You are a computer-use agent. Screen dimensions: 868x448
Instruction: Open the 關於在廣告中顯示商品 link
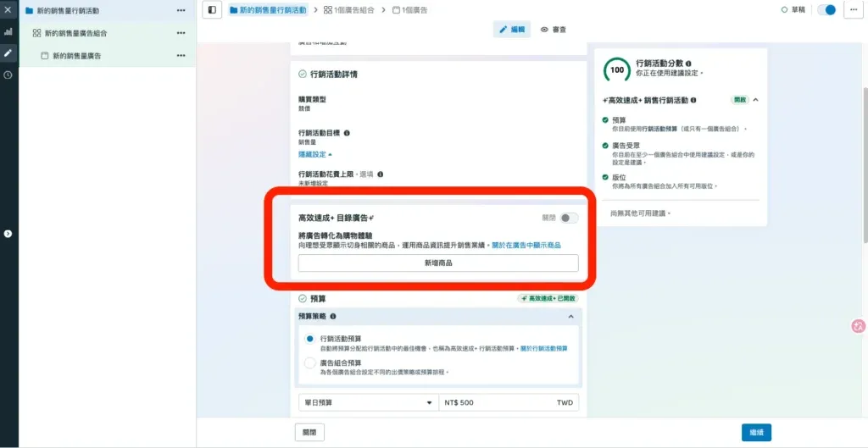coord(526,245)
